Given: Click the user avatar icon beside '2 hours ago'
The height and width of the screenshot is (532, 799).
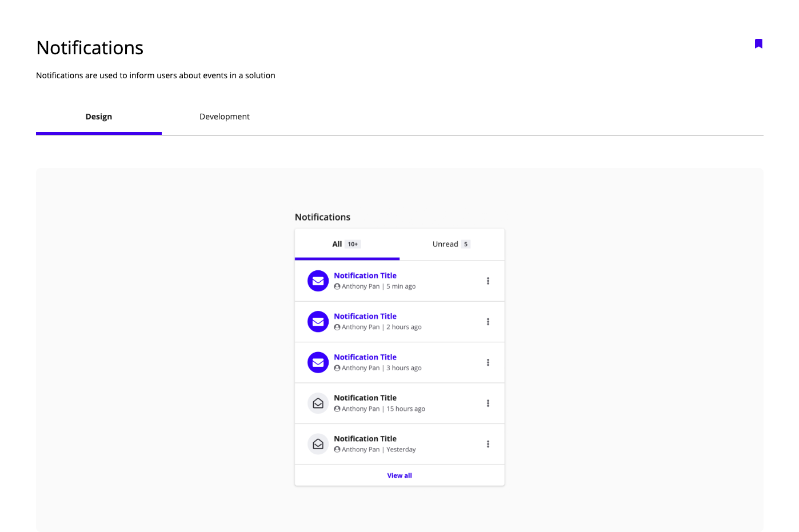Looking at the screenshot, I should [337, 327].
